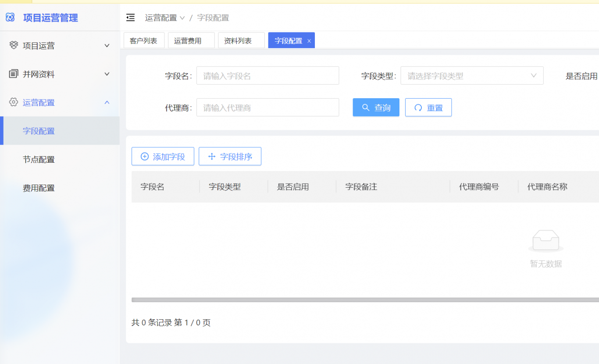Click the 字段排序 button
The width and height of the screenshot is (599, 364).
click(230, 157)
